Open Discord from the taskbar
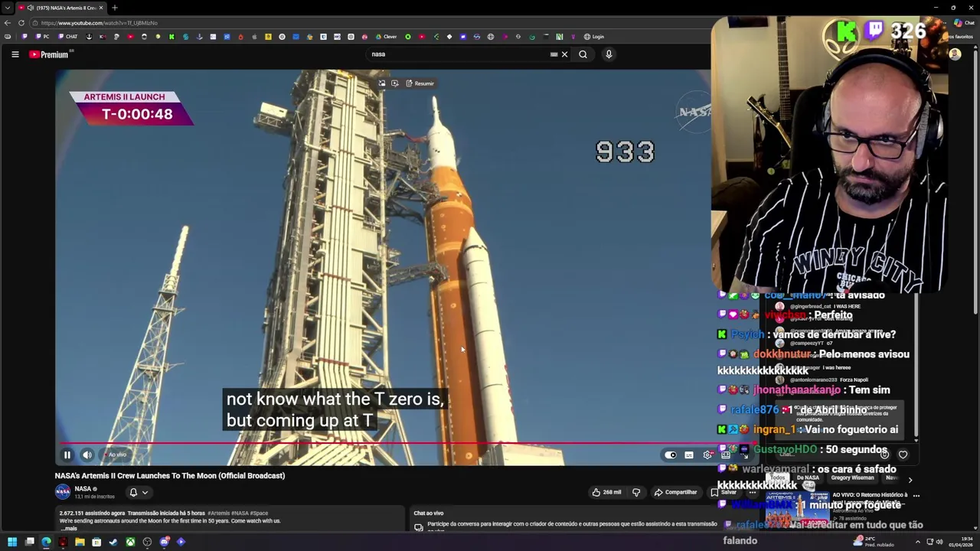980x551 pixels. click(x=164, y=542)
